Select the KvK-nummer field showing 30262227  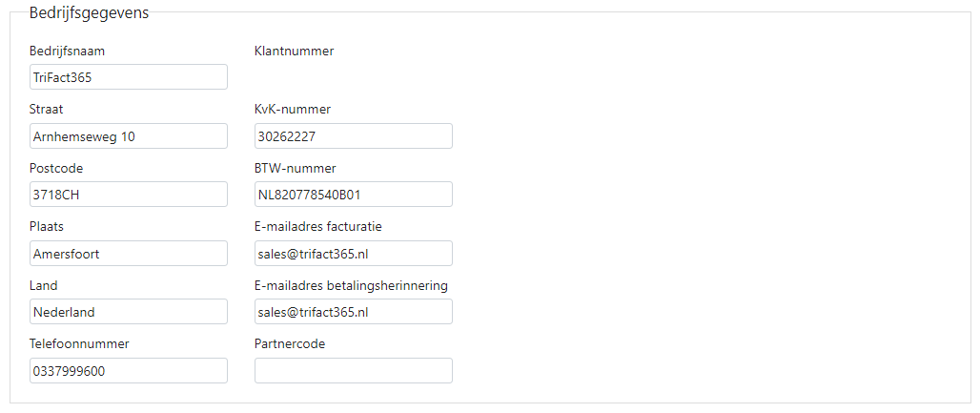pos(353,135)
